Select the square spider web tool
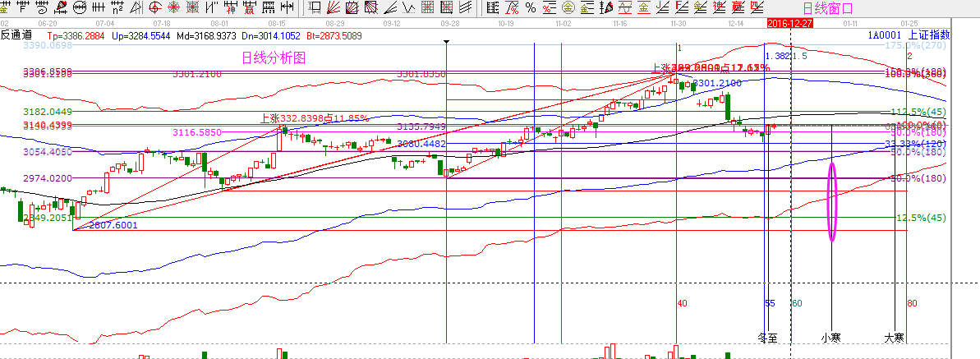This screenshot has width=980, height=359. (x=192, y=7)
